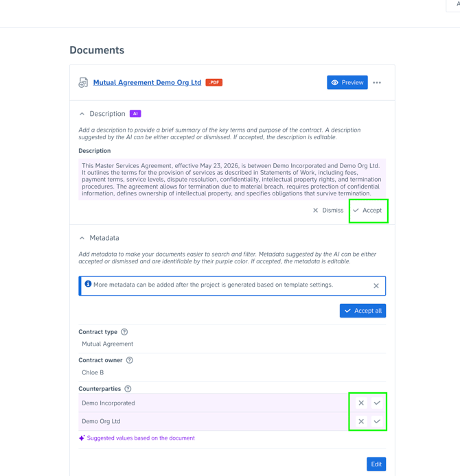
Task: Accept Demo Incorporated counterparty suggestion
Action: pos(377,403)
